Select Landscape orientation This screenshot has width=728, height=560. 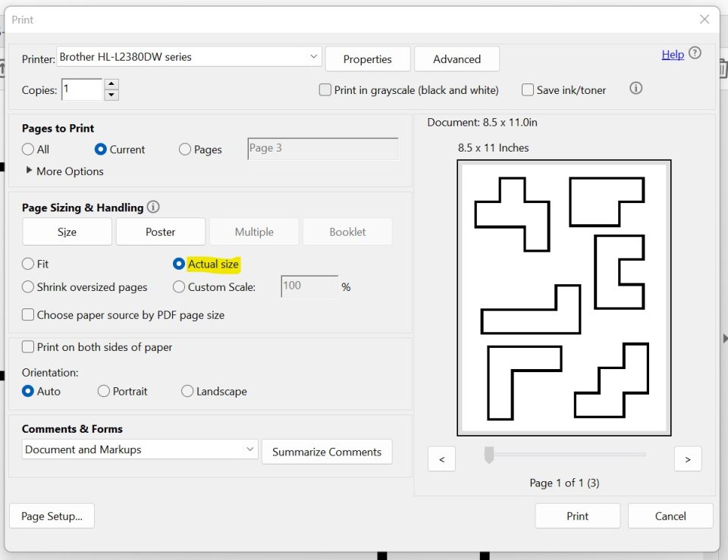pyautogui.click(x=187, y=391)
